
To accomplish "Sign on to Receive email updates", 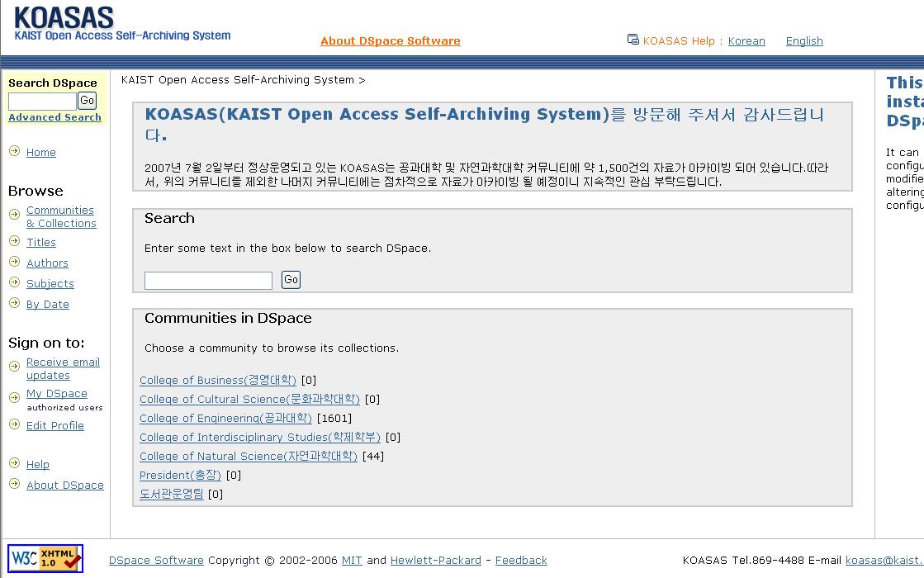I will (x=63, y=369).
